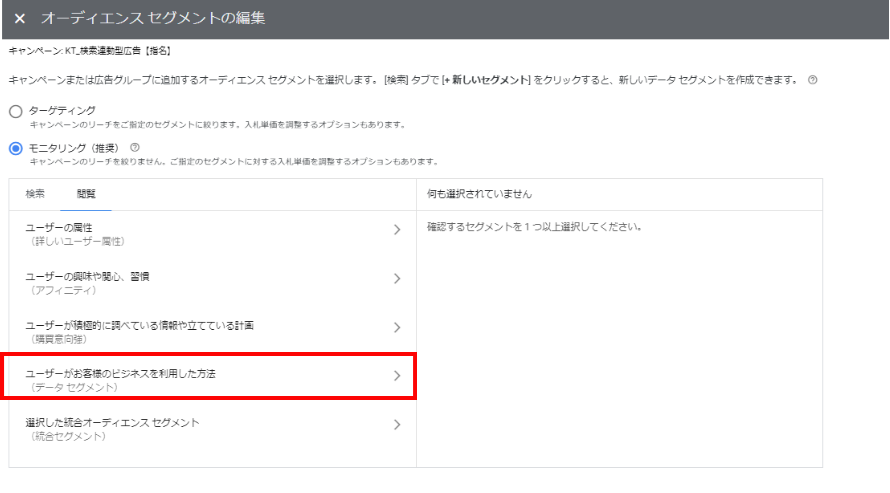The width and height of the screenshot is (890, 493).
Task: Switch to the 検索 tab
Action: [35, 194]
